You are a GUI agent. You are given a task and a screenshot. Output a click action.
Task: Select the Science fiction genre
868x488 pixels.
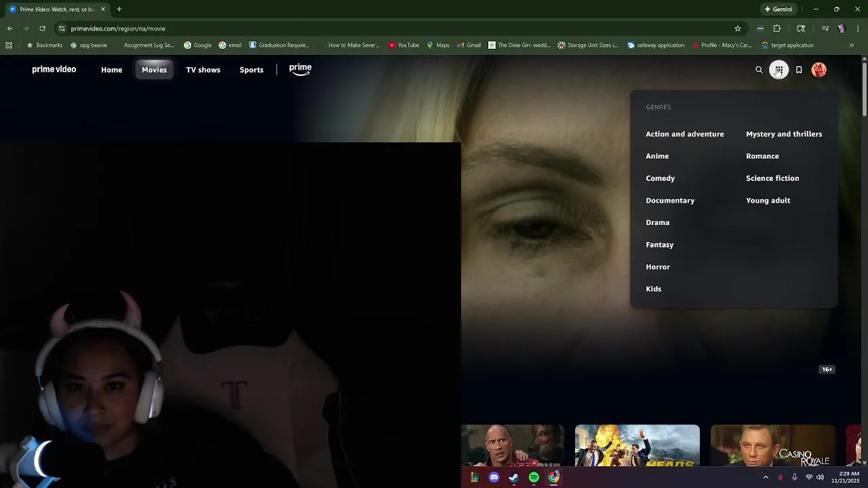click(772, 178)
